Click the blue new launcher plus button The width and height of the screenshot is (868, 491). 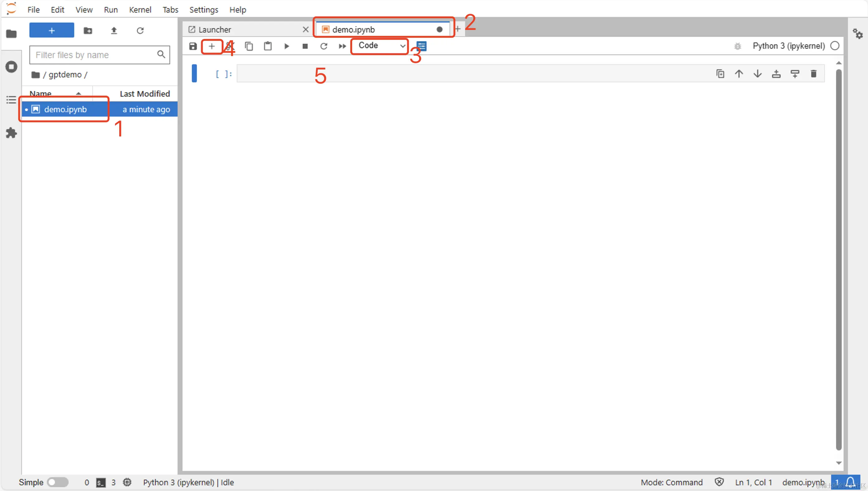(52, 31)
